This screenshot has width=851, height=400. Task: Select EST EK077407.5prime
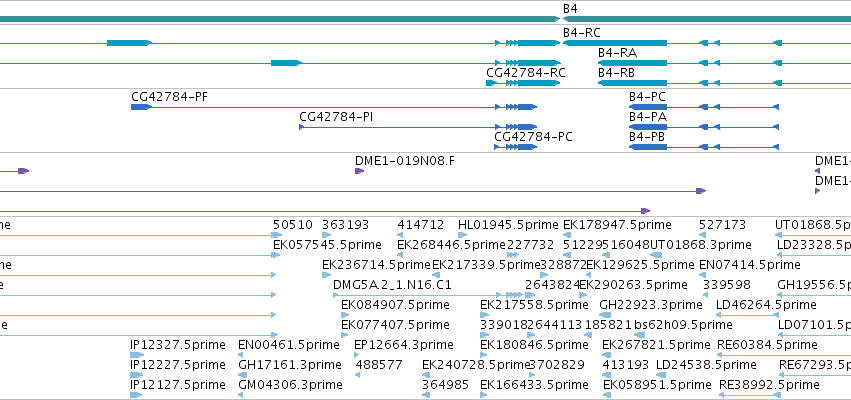pyautogui.click(x=395, y=325)
